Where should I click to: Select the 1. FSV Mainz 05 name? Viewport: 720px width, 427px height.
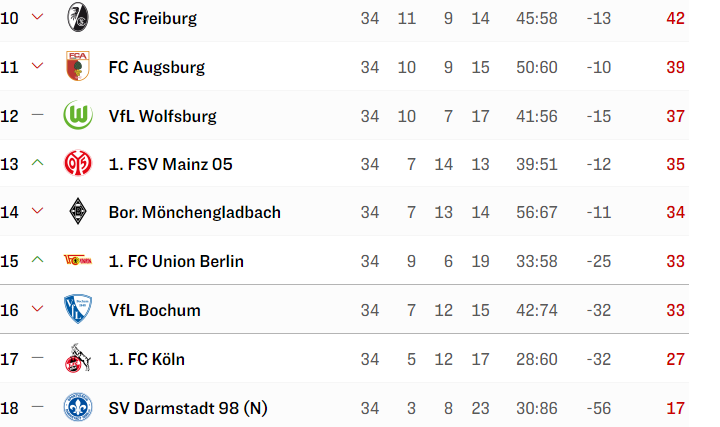click(x=170, y=164)
